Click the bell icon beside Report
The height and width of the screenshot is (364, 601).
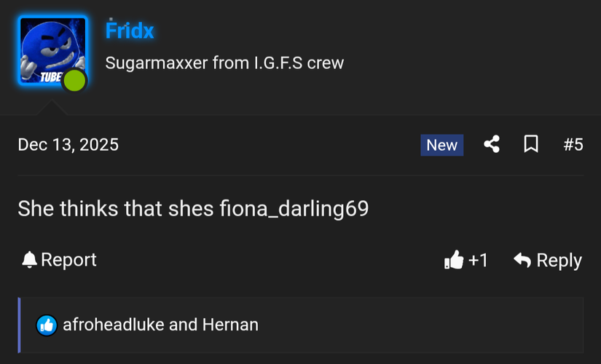point(29,260)
